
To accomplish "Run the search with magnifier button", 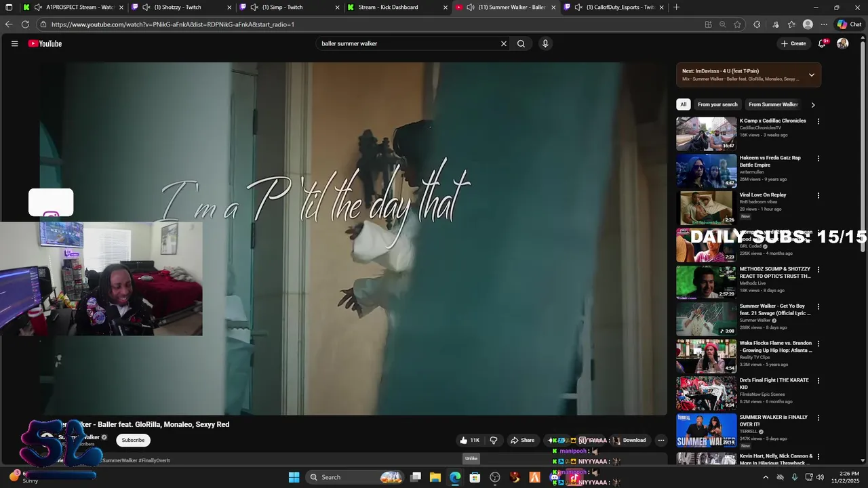I will pos(521,43).
